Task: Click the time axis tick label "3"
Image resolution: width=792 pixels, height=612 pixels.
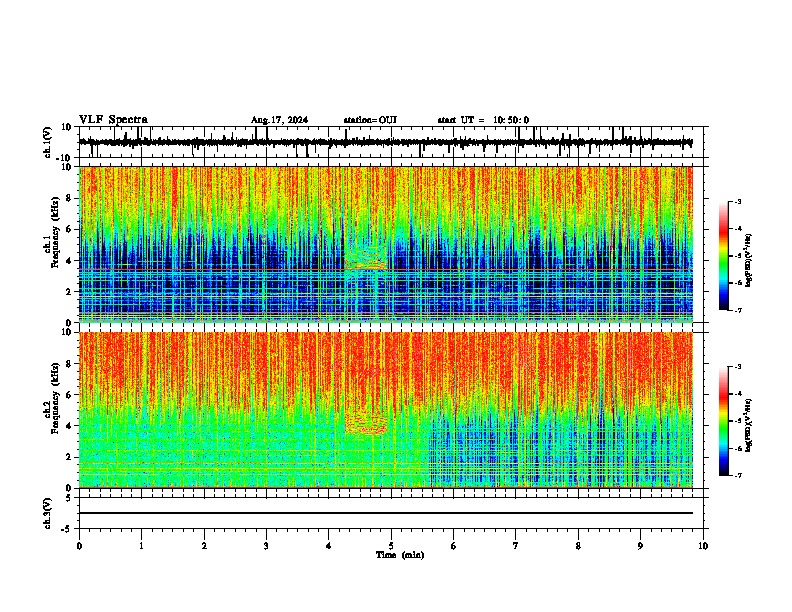Action: point(266,546)
